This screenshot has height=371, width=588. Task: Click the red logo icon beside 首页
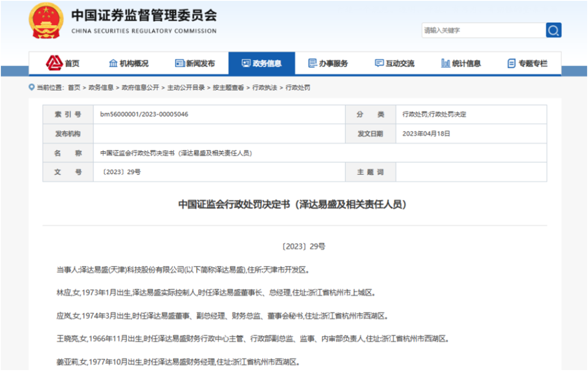54,63
